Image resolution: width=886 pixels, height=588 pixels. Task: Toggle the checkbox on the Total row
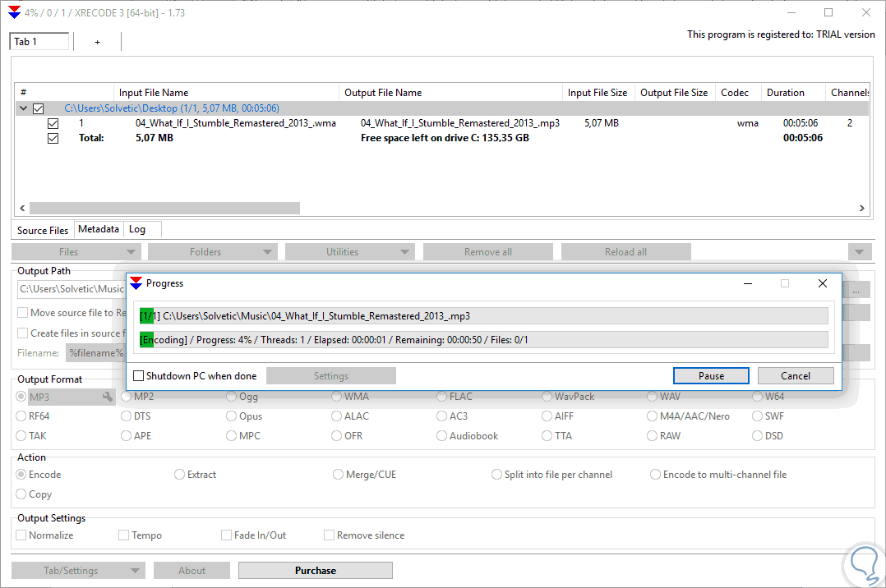click(53, 138)
